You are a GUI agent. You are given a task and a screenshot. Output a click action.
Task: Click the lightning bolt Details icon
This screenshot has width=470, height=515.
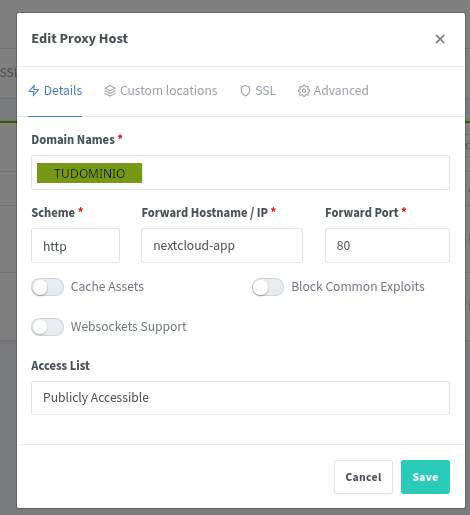(34, 91)
